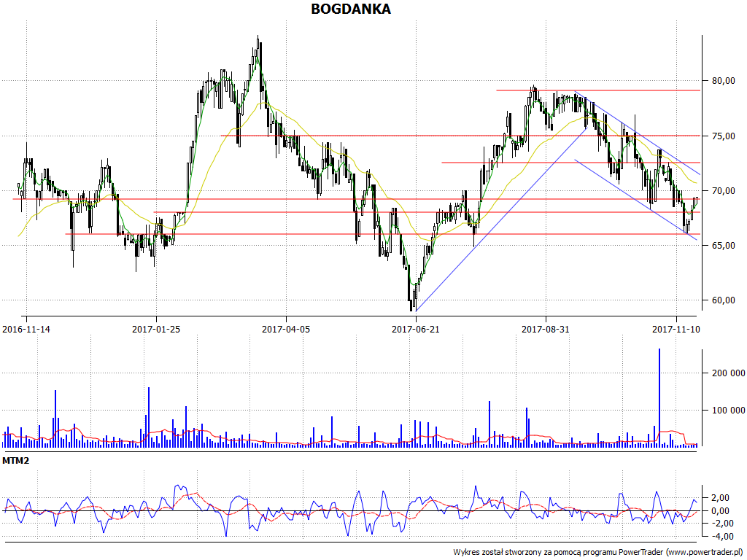Click the 200 000 volume axis label
This screenshot has width=747, height=560.
pos(729,373)
